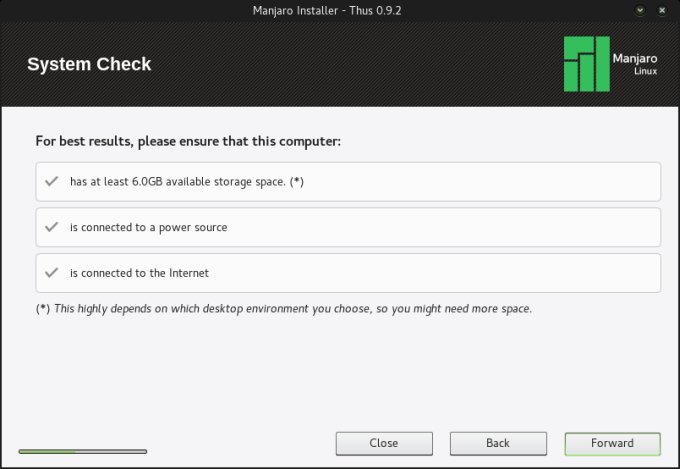The image size is (680, 469).
Task: Click the System Check heading
Action: pos(89,64)
